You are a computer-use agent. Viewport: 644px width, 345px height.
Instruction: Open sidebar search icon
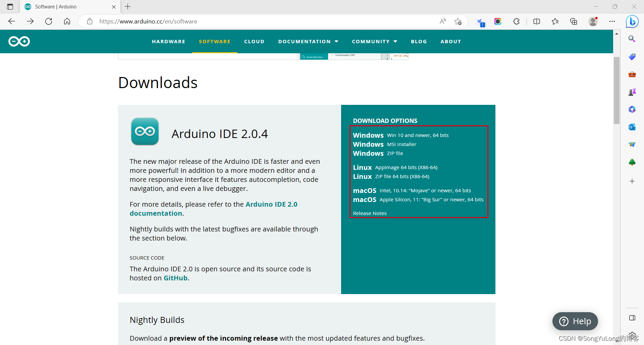[x=632, y=39]
